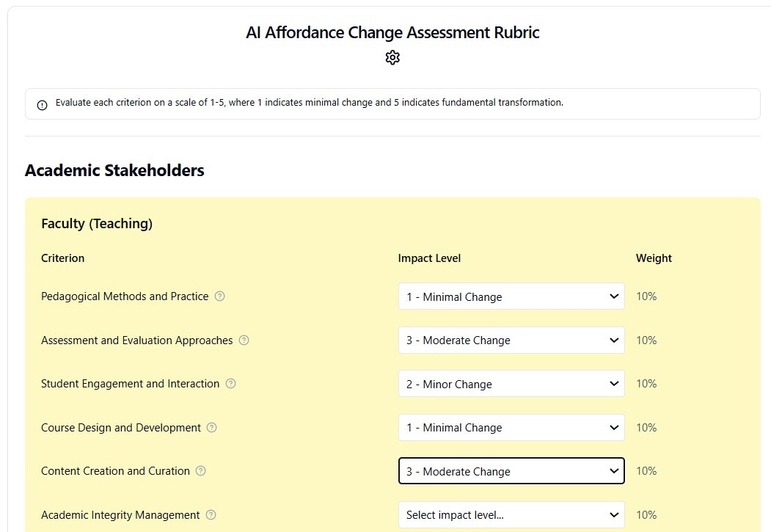Show help for Student Engagement and Interaction
771x532 pixels.
(x=230, y=384)
